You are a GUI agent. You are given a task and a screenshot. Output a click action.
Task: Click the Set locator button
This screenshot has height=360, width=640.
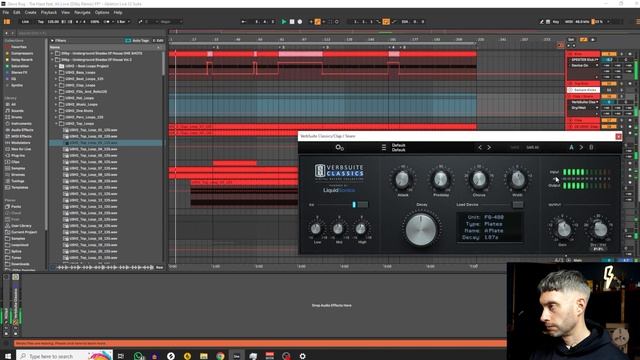tap(571, 40)
